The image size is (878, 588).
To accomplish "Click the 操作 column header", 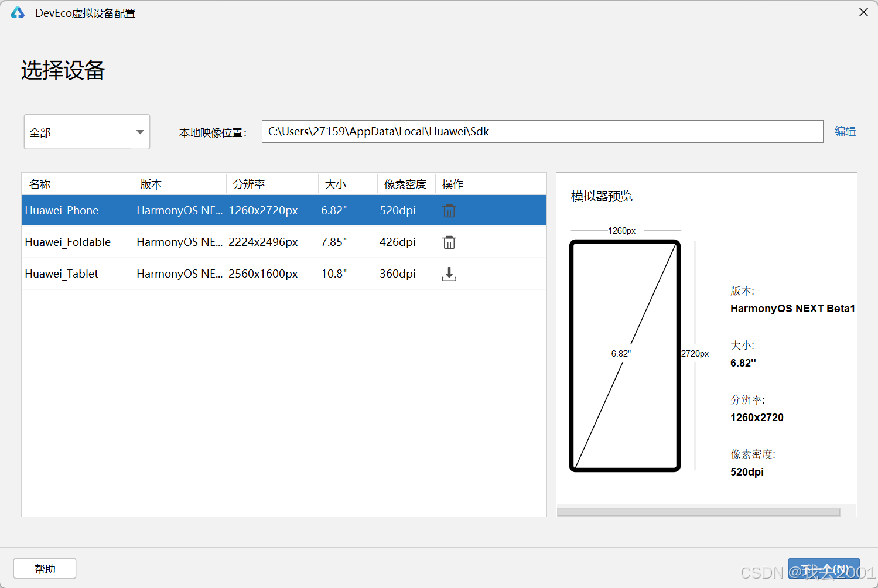I will tap(491, 184).
